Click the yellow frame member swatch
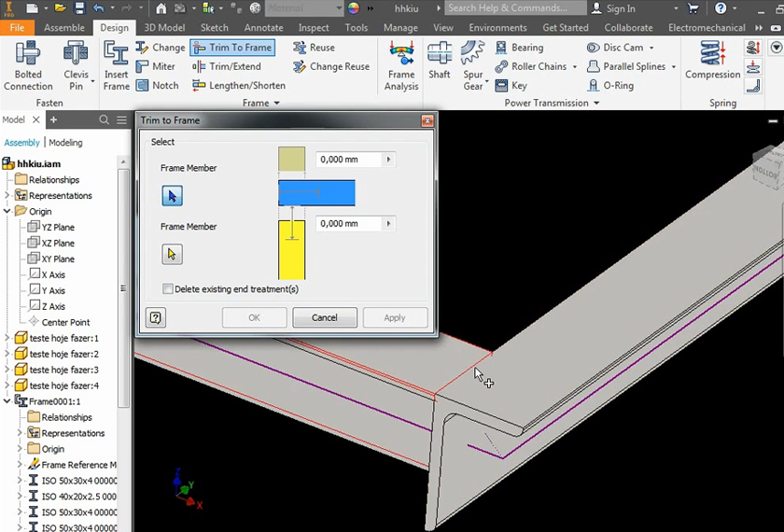The height and width of the screenshot is (532, 784). pyautogui.click(x=292, y=250)
